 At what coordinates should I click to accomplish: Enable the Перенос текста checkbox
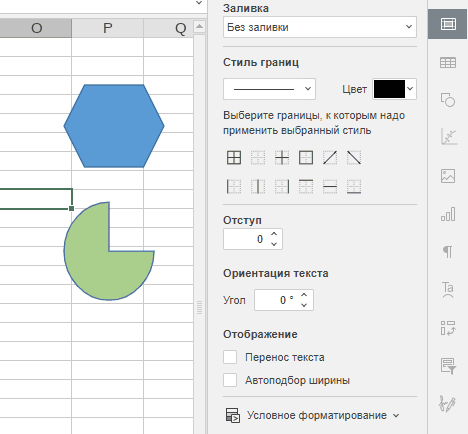pyautogui.click(x=230, y=357)
